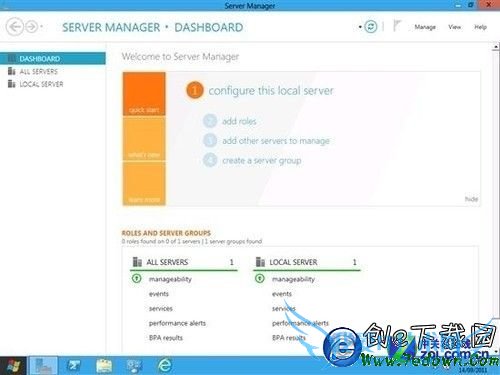Viewport: 500px width, 375px height.
Task: Open the All Servers tile header
Action: pos(184,262)
